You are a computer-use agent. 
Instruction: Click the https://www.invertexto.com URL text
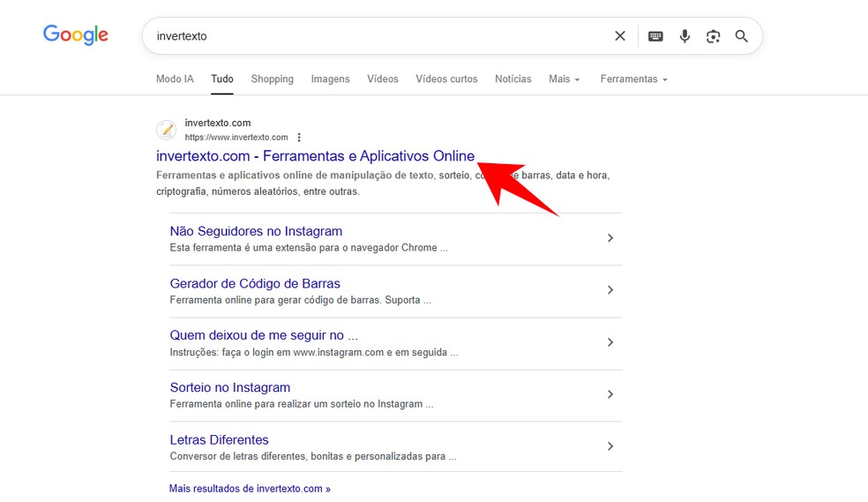tap(236, 138)
